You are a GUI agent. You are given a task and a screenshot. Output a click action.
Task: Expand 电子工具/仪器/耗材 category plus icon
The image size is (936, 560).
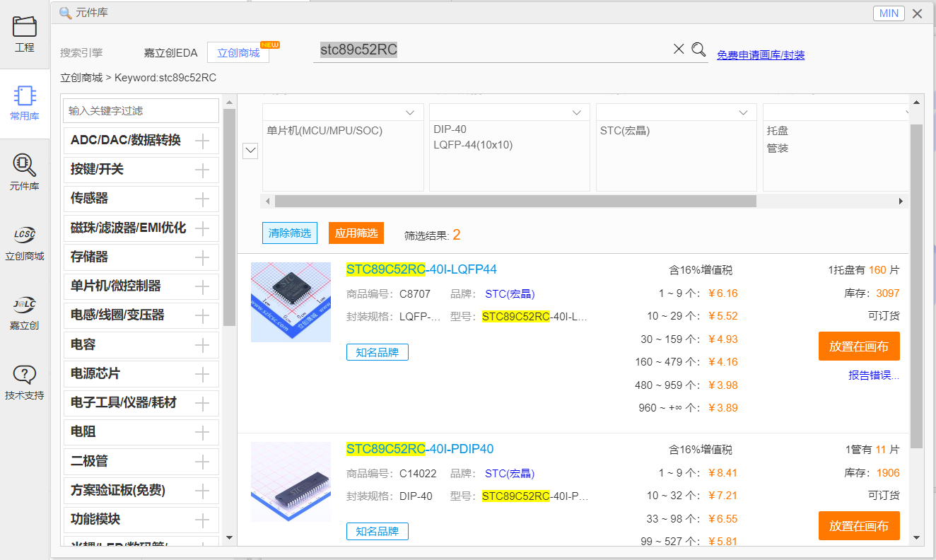pyautogui.click(x=202, y=403)
